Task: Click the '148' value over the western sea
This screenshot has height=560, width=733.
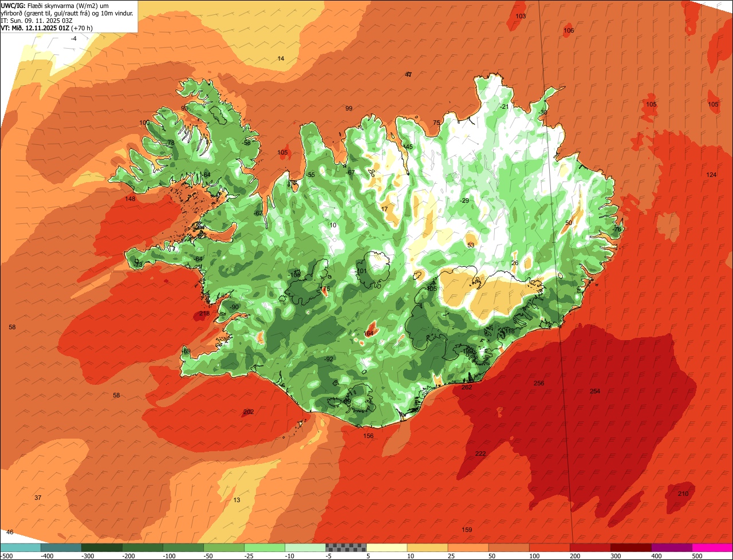Action: pyautogui.click(x=130, y=199)
